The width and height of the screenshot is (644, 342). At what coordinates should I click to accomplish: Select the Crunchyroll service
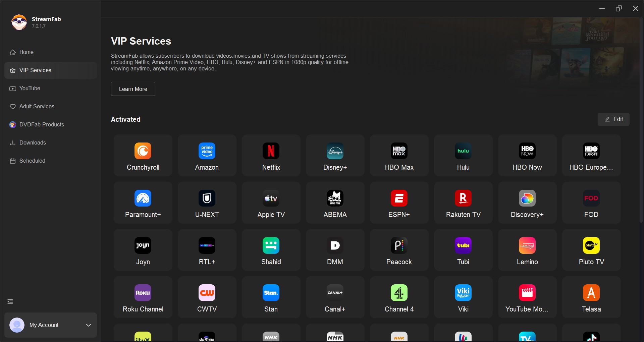point(143,155)
